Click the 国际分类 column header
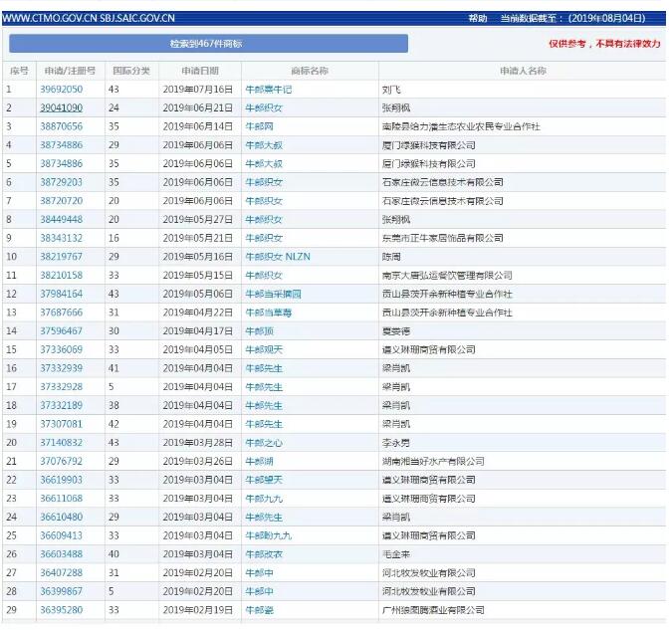Image resolution: width=672 pixels, height=630 pixels. (131, 71)
